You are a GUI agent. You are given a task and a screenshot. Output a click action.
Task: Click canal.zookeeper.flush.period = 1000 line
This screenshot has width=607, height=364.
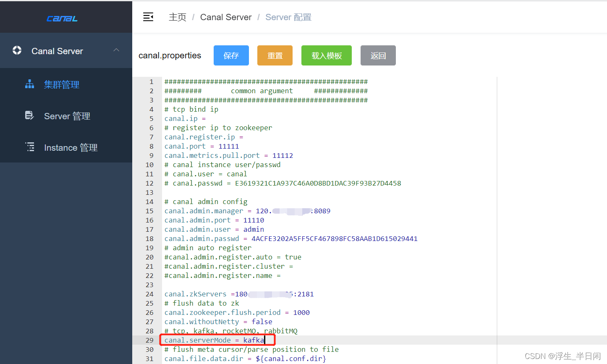[x=237, y=312]
